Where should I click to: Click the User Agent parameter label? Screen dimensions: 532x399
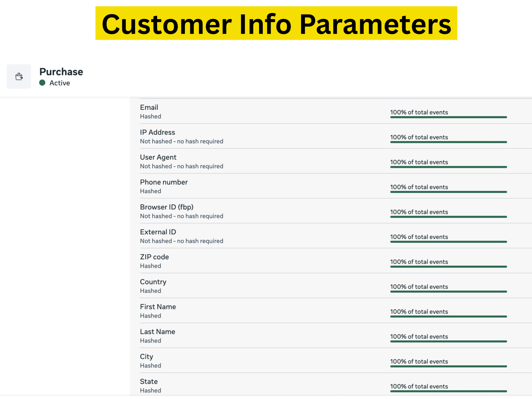[x=158, y=157]
